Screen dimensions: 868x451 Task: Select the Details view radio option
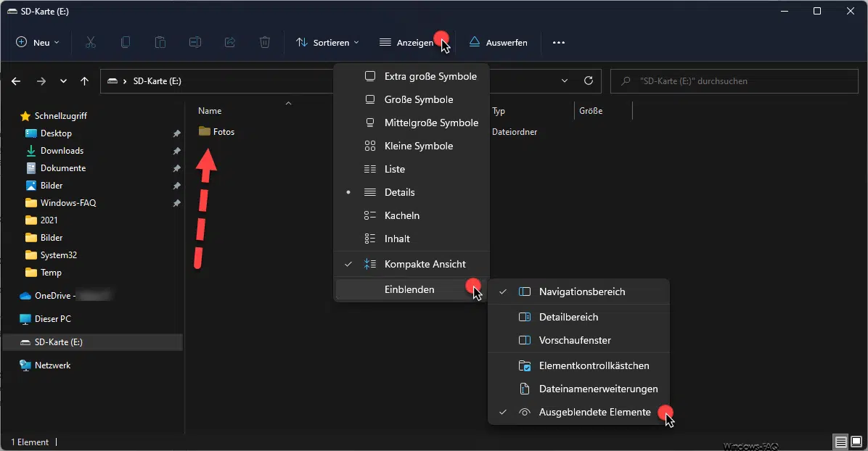coord(412,193)
